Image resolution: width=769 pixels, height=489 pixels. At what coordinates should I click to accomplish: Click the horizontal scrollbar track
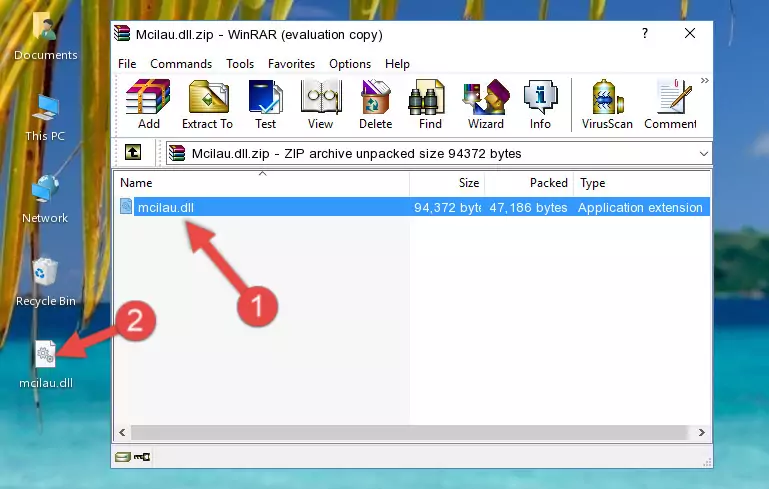click(x=410, y=433)
